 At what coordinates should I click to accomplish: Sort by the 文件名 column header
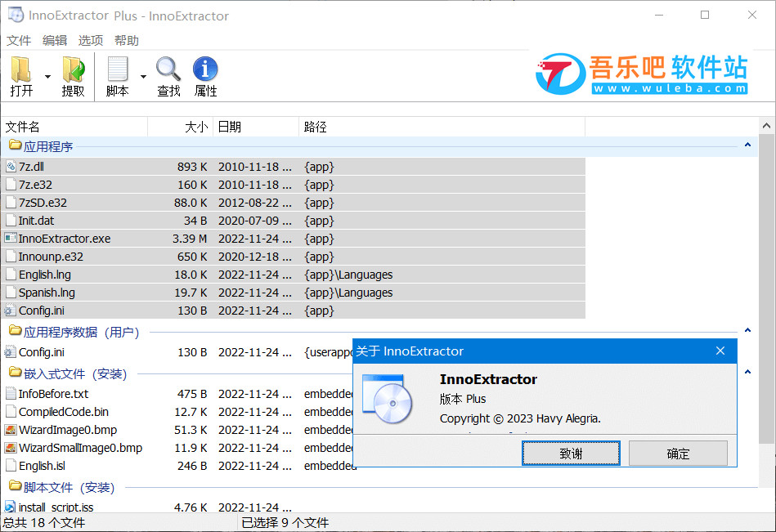[74, 127]
